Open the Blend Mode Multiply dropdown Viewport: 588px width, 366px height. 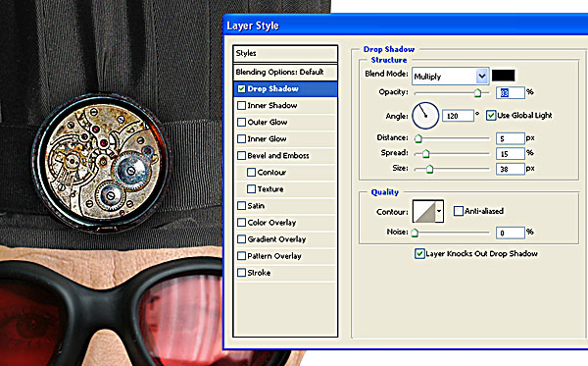(x=450, y=77)
